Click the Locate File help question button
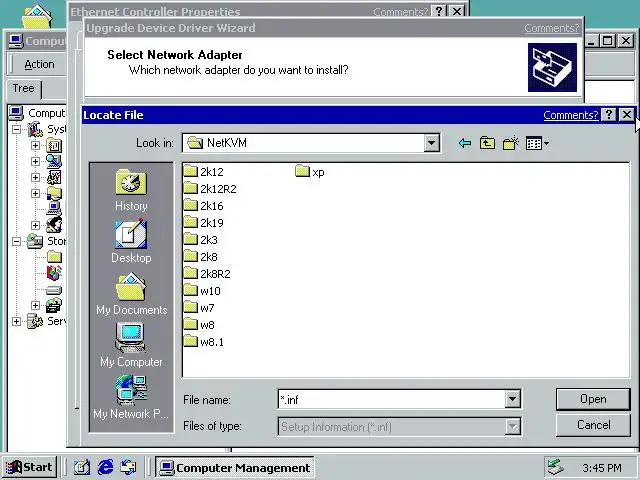The width and height of the screenshot is (640, 480). pyautogui.click(x=609, y=115)
